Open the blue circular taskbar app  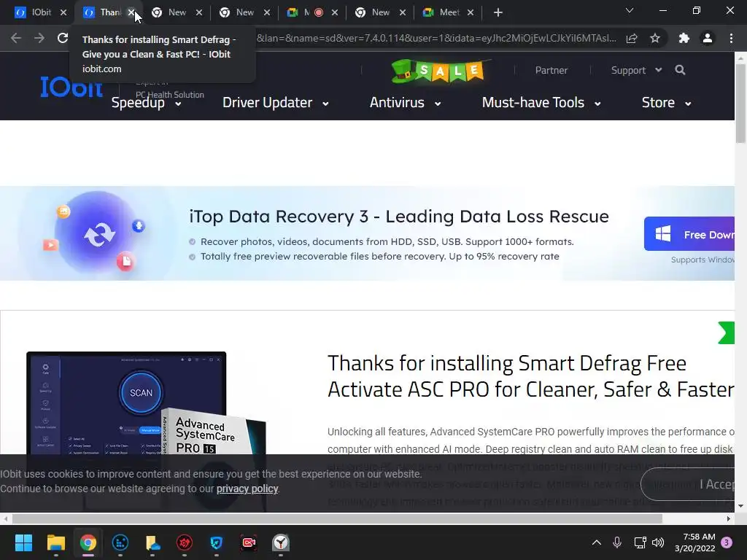tap(120, 542)
